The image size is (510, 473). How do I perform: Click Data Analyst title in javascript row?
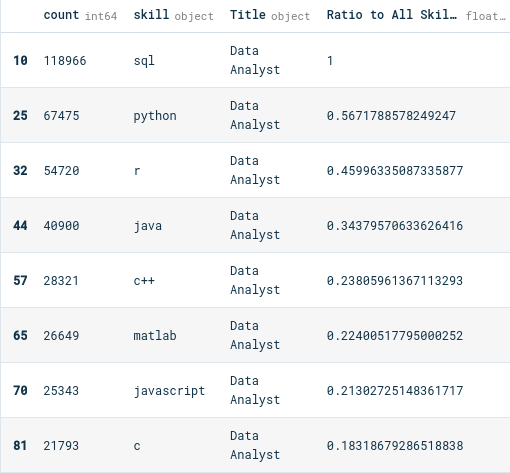(x=255, y=390)
